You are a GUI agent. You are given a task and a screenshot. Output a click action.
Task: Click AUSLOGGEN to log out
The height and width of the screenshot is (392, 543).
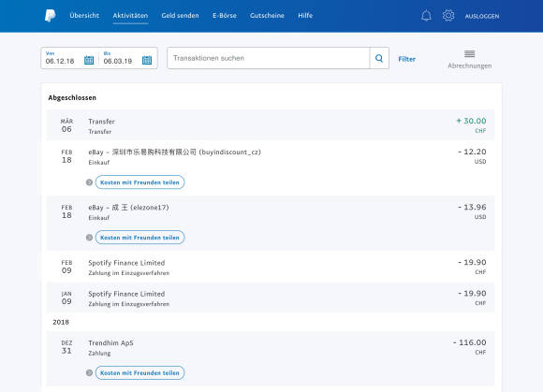point(482,16)
